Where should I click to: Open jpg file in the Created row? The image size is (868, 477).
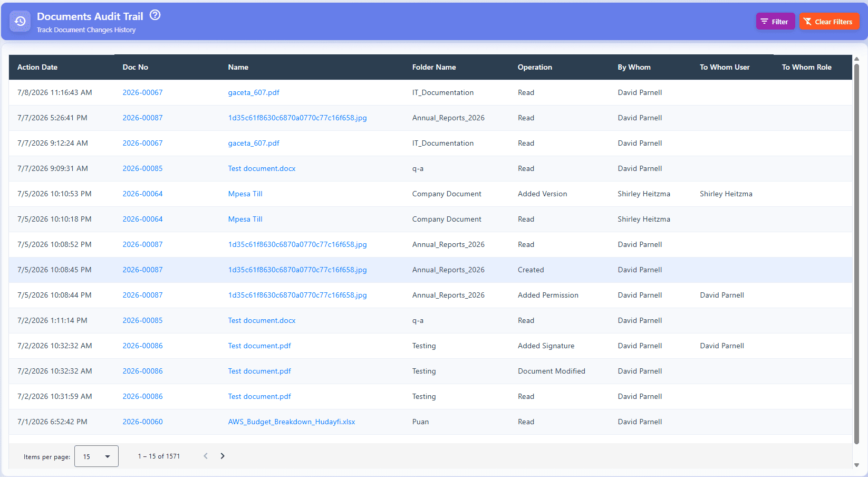coord(297,270)
